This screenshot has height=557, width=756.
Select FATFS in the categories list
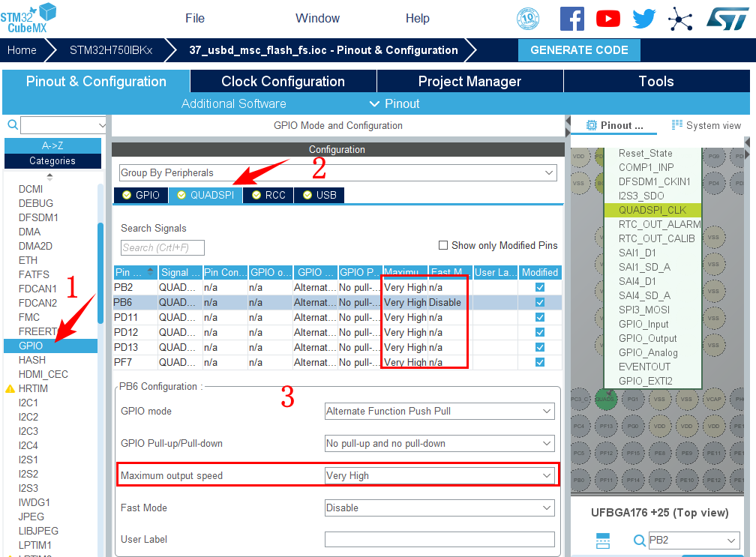point(34,274)
